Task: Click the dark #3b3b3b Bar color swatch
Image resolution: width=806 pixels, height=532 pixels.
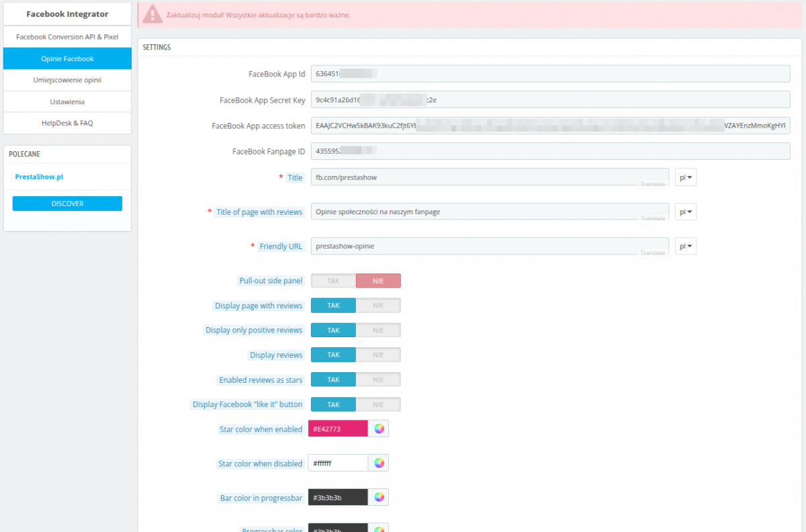Action: 338,497
